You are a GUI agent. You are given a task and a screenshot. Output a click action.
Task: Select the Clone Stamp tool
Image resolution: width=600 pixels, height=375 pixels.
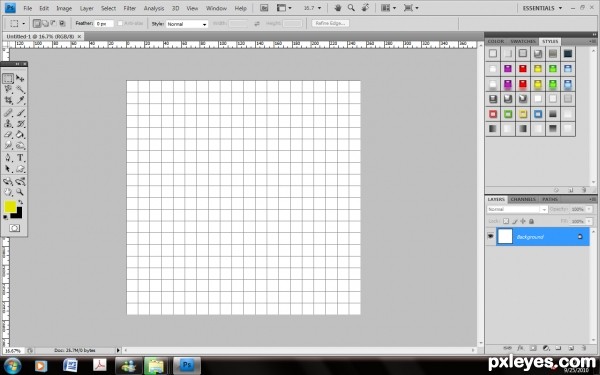point(8,124)
